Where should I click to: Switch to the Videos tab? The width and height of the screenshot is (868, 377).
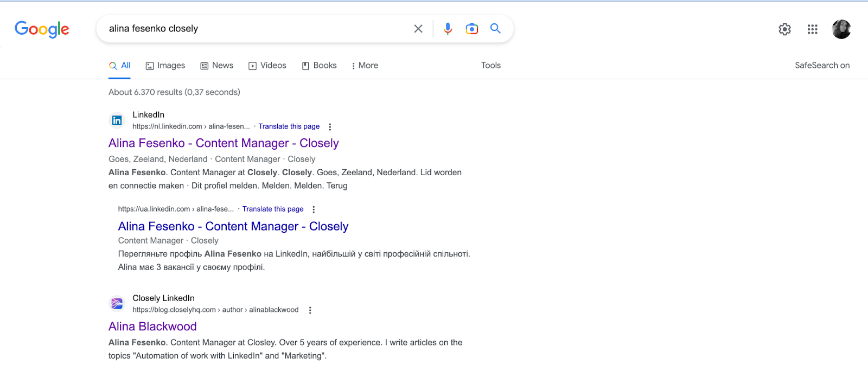click(267, 66)
